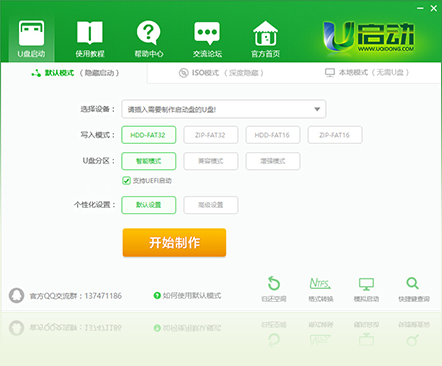Switch to the 本地模式 tab
Screen dimensions: 442x366
[367, 72]
